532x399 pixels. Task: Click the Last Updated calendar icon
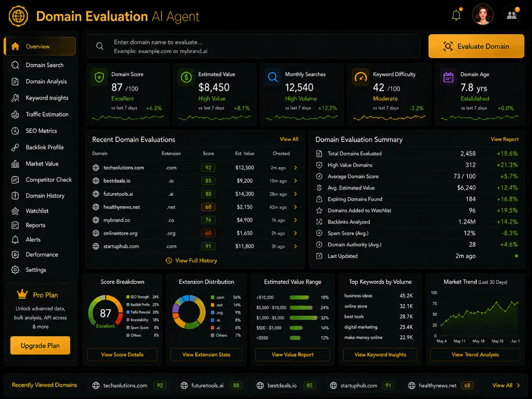coord(319,256)
